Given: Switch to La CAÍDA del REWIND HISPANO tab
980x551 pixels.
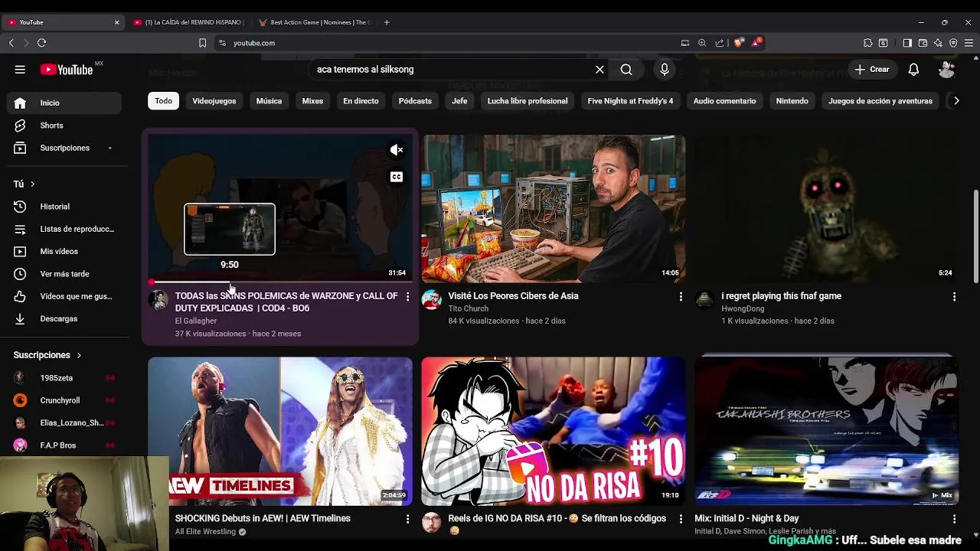Looking at the screenshot, I should pyautogui.click(x=188, y=22).
